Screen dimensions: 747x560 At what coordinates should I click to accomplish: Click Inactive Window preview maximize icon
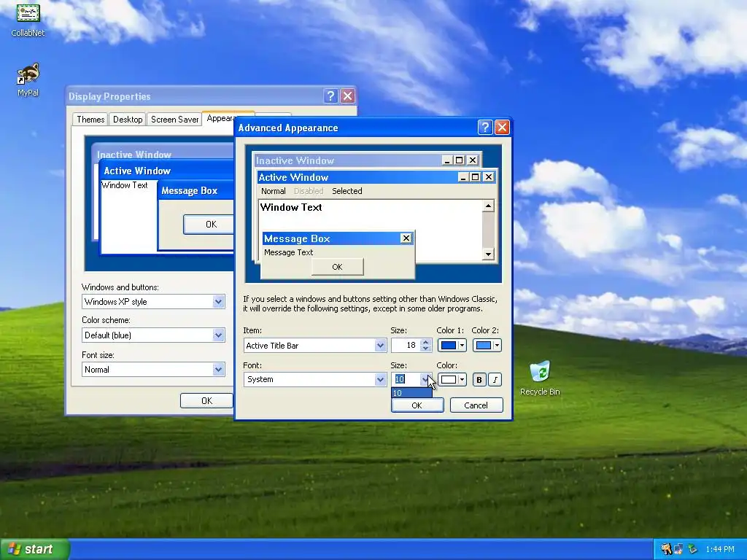[460, 160]
